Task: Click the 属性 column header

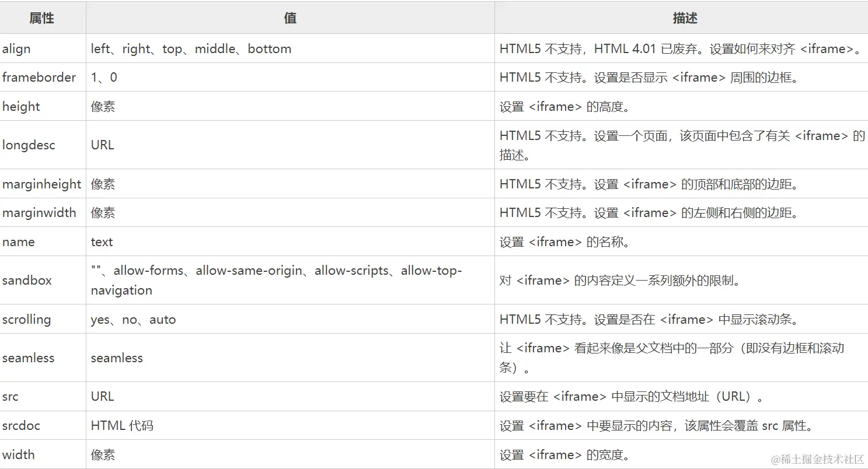Action: 42,18
